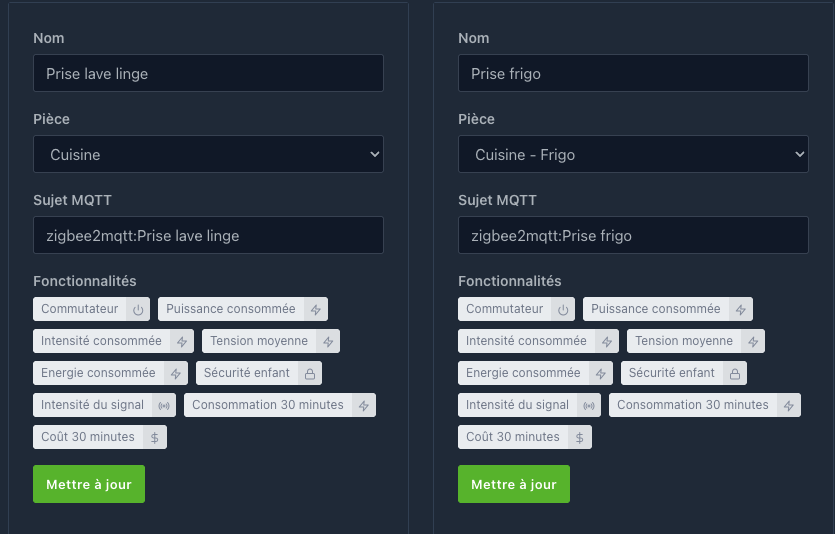Click Consommation 30 minutes label in Prise lave linge card
Screen dimensions: 835x534
(267, 405)
